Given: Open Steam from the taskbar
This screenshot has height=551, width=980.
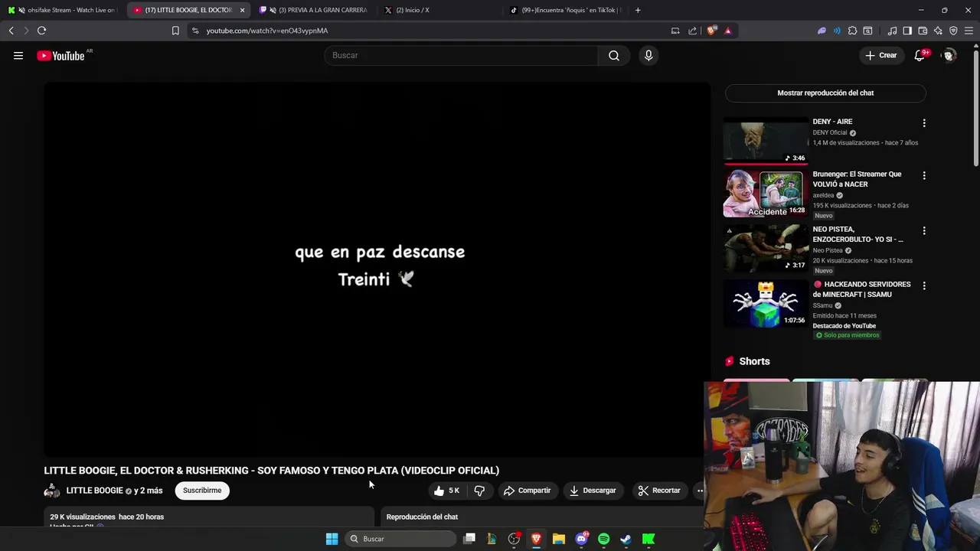Looking at the screenshot, I should 626,539.
